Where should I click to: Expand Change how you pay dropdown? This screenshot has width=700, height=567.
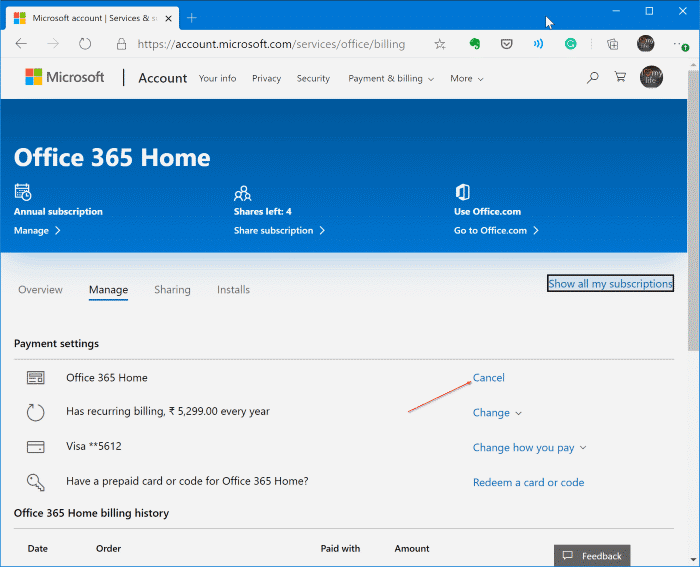529,447
